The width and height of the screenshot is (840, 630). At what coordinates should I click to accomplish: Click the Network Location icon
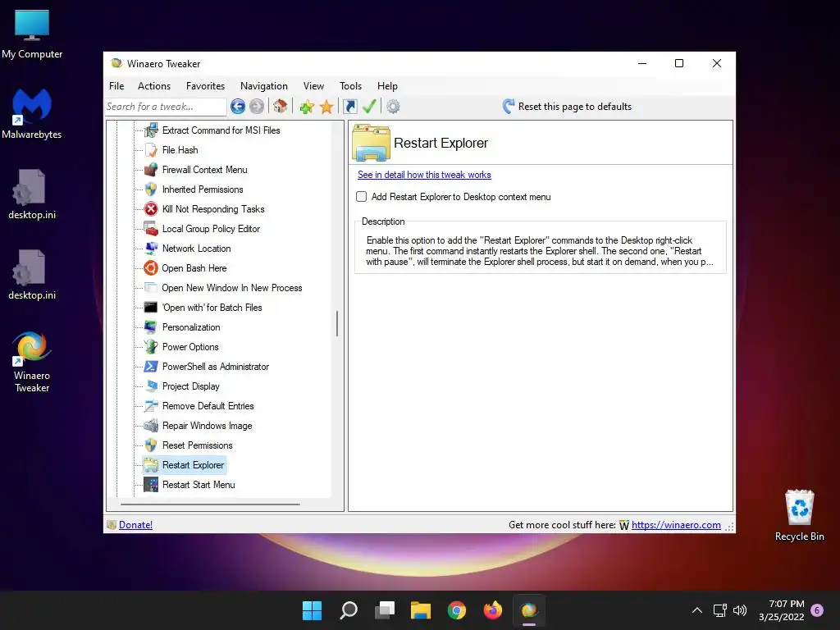tap(152, 249)
